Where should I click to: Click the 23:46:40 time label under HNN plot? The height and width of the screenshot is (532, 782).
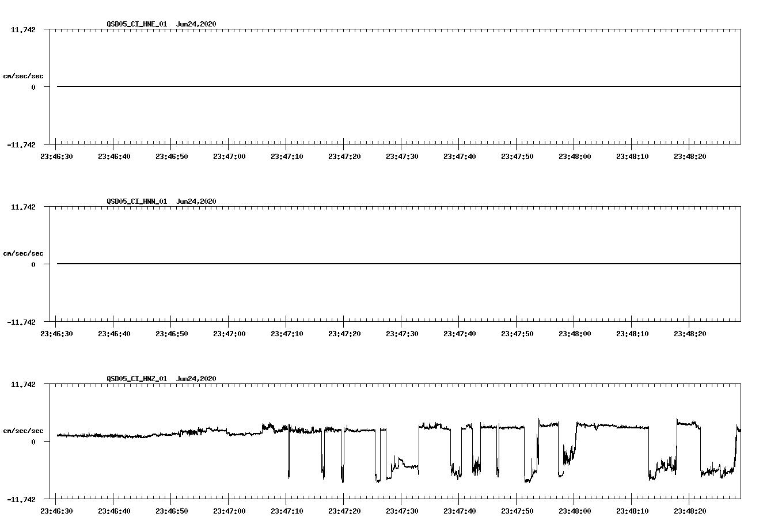coord(114,334)
